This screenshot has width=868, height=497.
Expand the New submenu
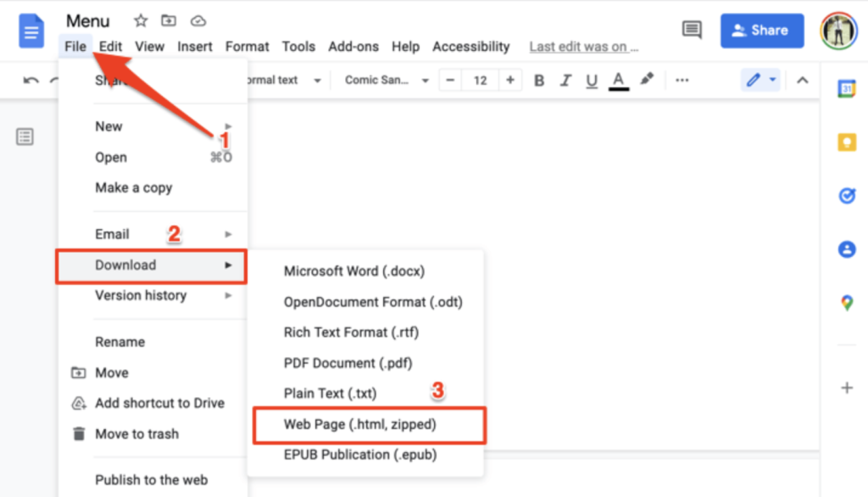click(153, 126)
